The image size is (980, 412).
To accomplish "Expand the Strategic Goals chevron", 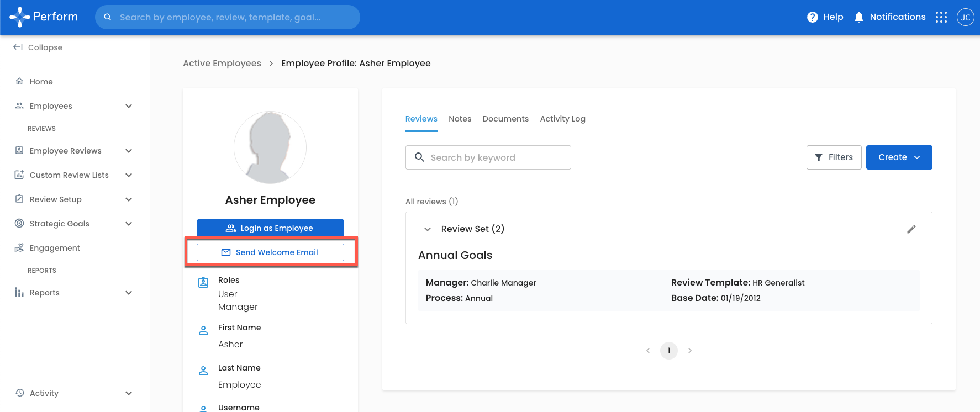I will [129, 224].
